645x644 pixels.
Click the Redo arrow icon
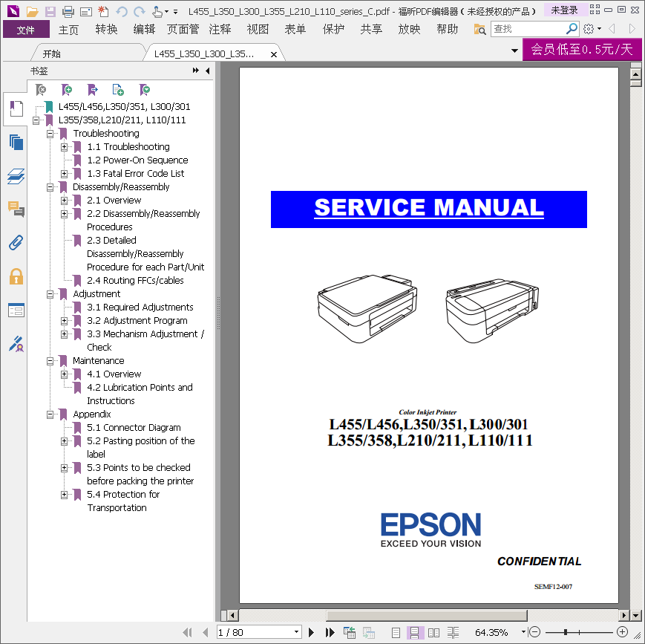[140, 11]
